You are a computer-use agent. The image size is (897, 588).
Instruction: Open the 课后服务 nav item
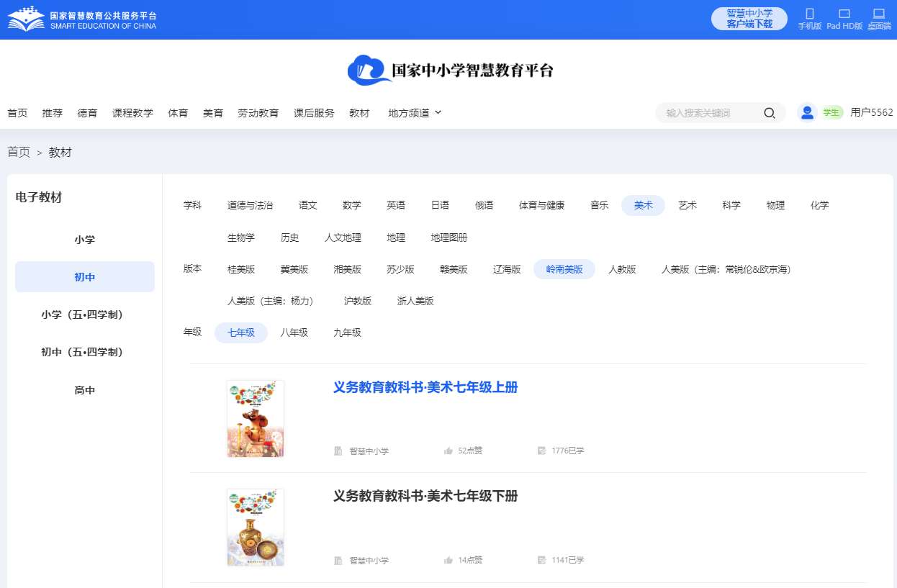(x=314, y=113)
